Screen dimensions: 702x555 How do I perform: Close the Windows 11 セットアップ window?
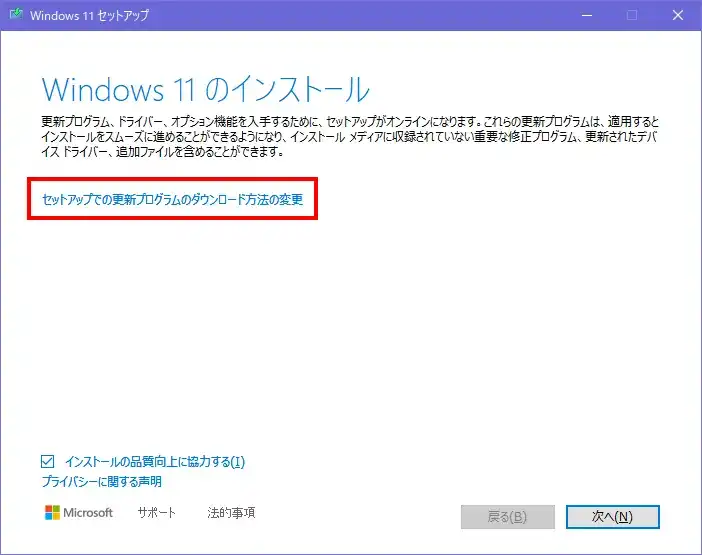677,16
